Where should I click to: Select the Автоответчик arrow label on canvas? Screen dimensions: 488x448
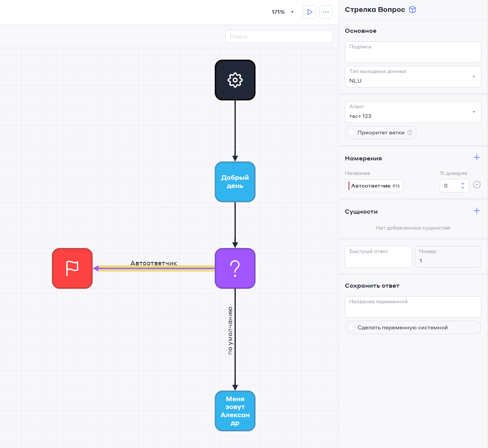click(x=154, y=263)
